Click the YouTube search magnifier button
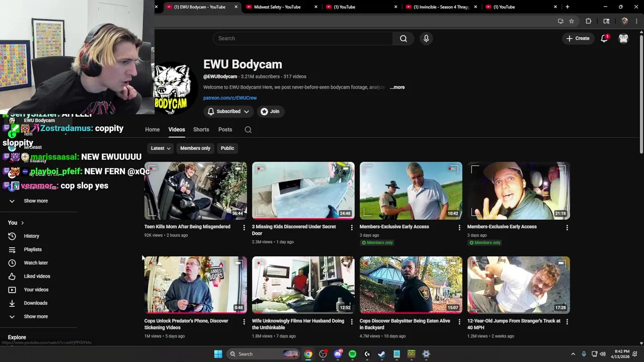 [x=403, y=38]
